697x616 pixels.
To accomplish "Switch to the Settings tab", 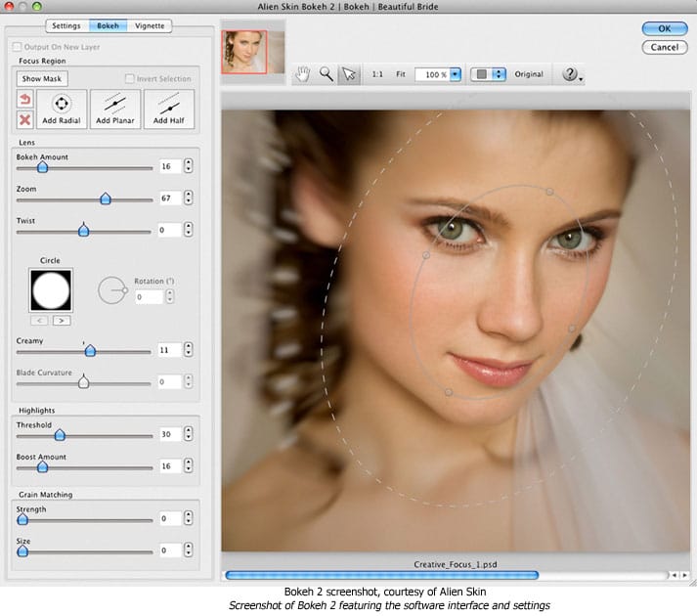I will tap(65, 25).
